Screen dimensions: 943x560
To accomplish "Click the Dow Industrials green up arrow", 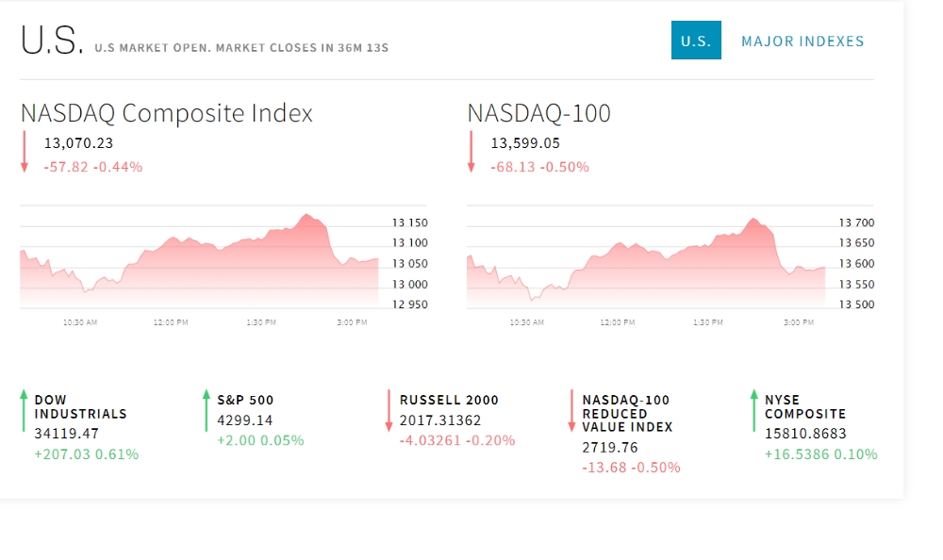I will (24, 411).
